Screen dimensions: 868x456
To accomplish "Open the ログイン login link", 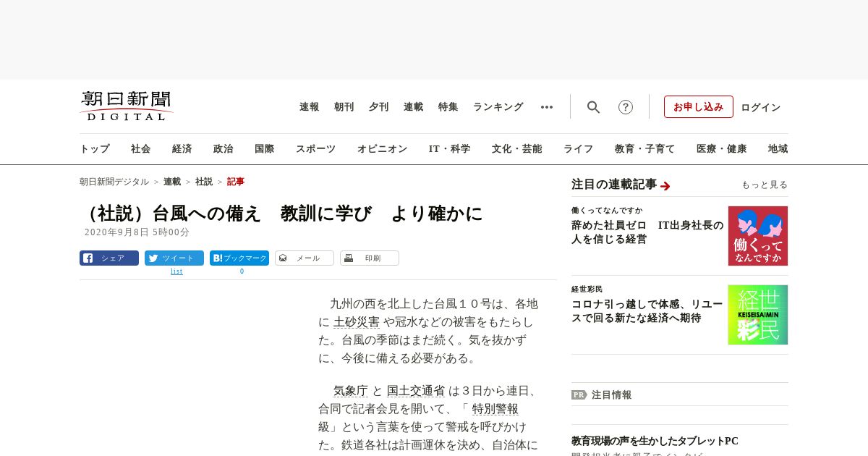I will click(x=761, y=107).
